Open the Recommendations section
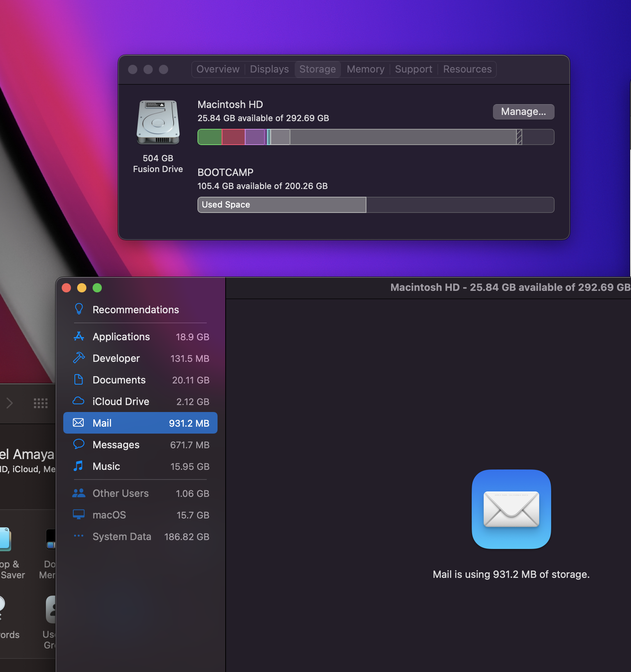 [x=140, y=309]
